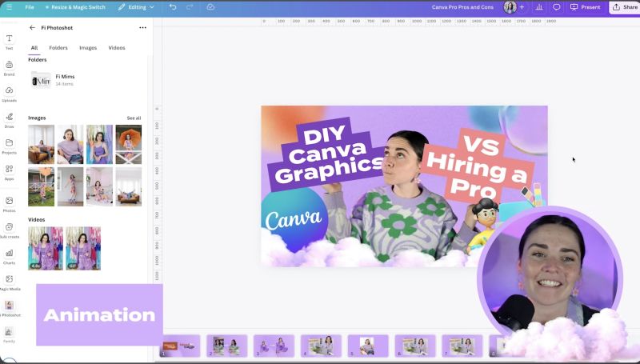Click the Share button
This screenshot has width=640, height=364.
[x=625, y=7]
